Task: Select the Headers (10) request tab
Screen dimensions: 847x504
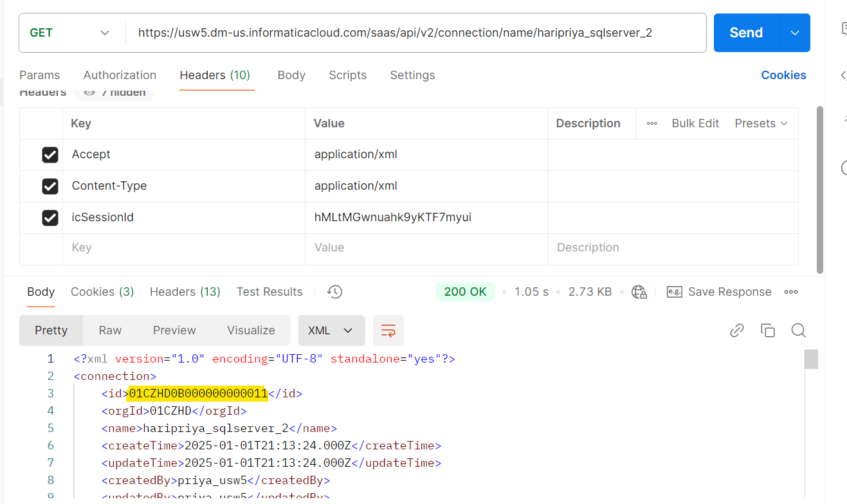Action: pos(215,75)
